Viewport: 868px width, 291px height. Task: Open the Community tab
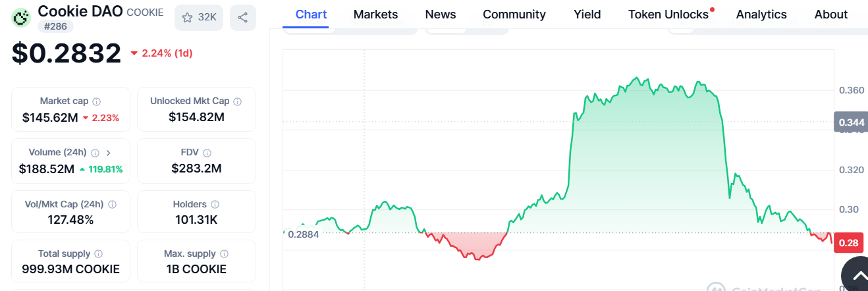coord(514,14)
